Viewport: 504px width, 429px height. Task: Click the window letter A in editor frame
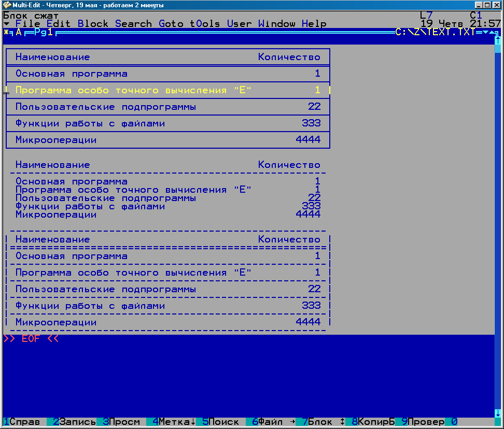19,33
